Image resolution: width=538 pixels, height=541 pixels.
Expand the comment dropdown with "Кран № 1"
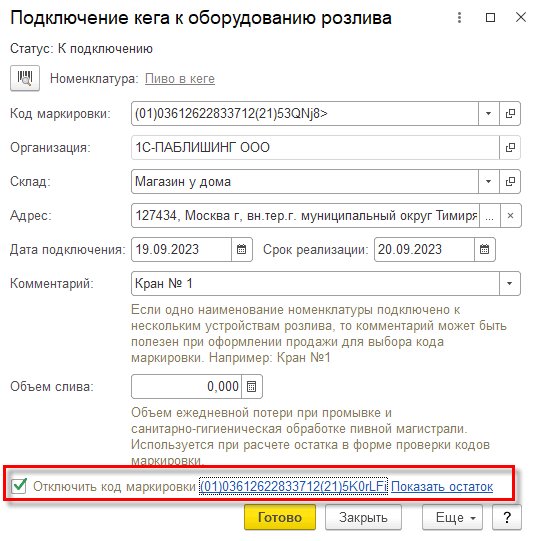click(509, 284)
